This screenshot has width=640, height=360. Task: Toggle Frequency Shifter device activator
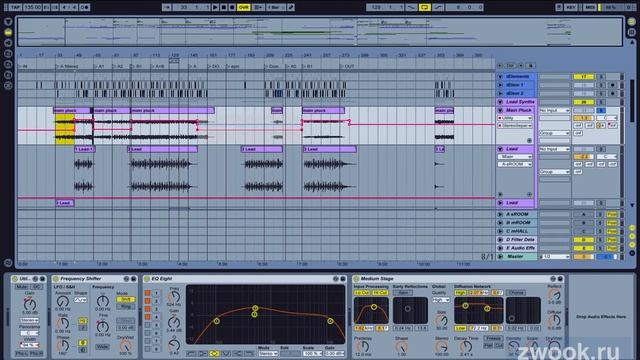coord(56,279)
